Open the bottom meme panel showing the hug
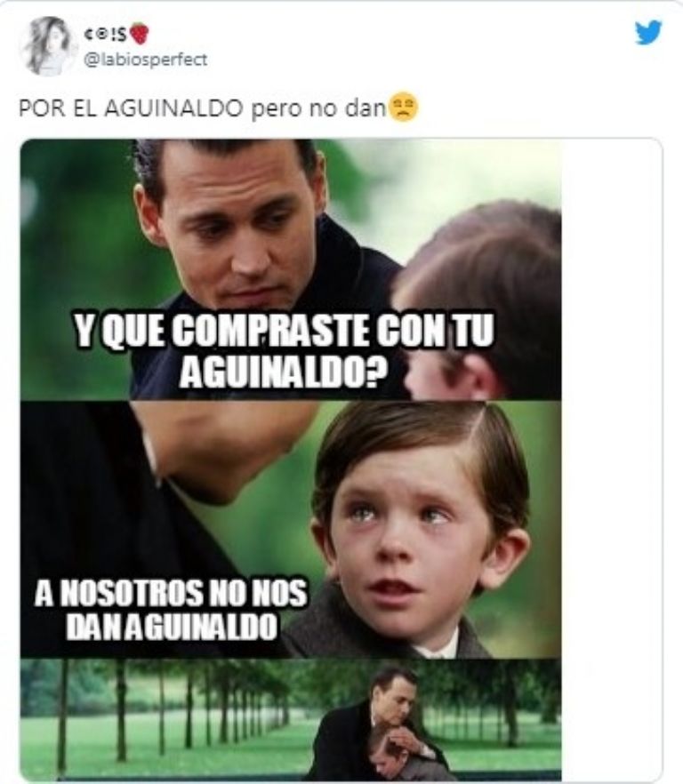Image resolution: width=683 pixels, height=784 pixels. 290,719
